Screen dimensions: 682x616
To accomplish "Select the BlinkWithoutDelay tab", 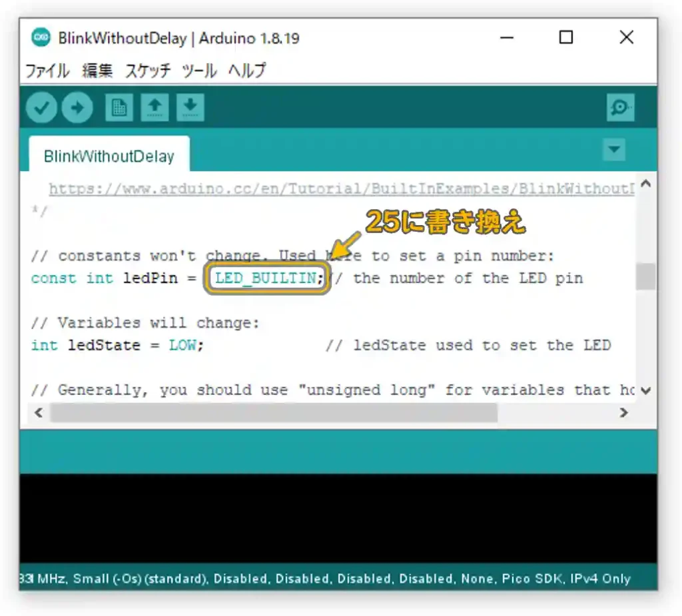I will [x=109, y=154].
